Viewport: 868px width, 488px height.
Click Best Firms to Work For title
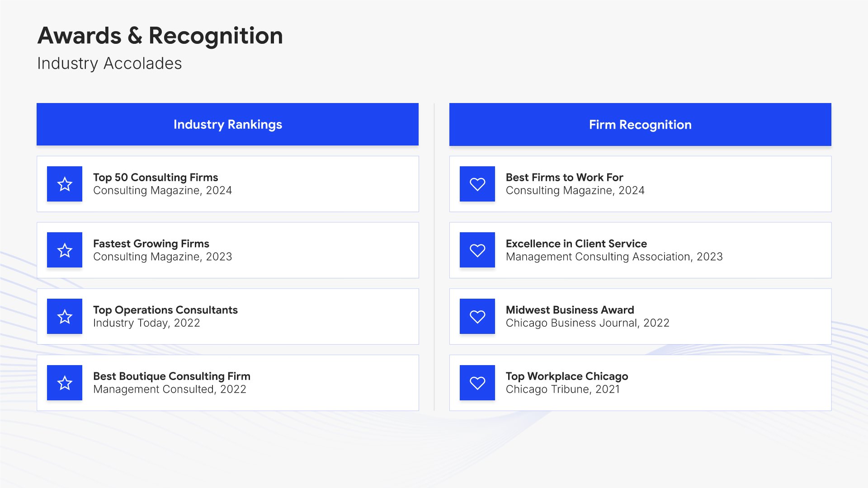coord(564,177)
